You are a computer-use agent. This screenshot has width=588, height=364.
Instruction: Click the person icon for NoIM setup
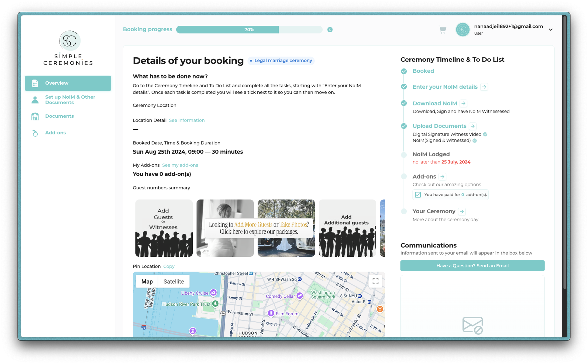[x=35, y=100]
